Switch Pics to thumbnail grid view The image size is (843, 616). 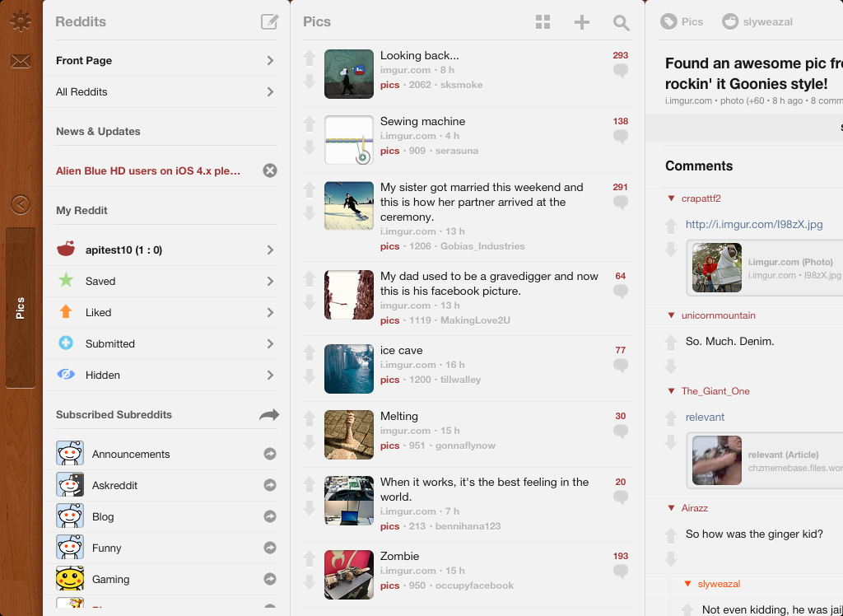coord(543,21)
